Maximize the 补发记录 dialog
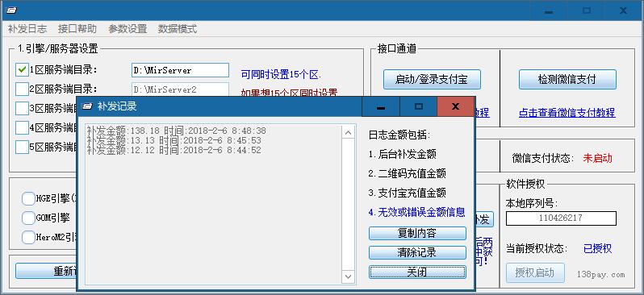The width and height of the screenshot is (644, 295). [x=419, y=106]
